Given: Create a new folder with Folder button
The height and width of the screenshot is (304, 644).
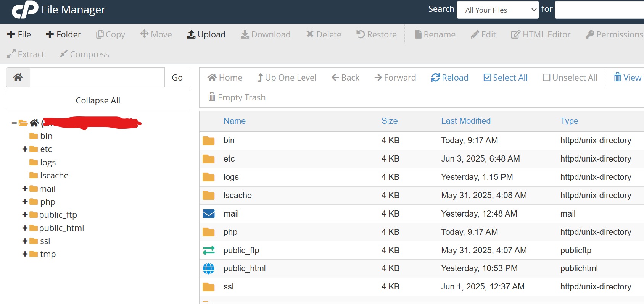Looking at the screenshot, I should click(x=63, y=35).
